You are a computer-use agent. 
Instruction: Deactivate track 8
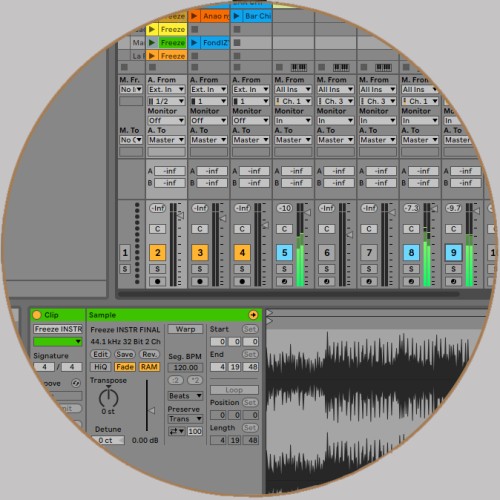pyautogui.click(x=411, y=253)
